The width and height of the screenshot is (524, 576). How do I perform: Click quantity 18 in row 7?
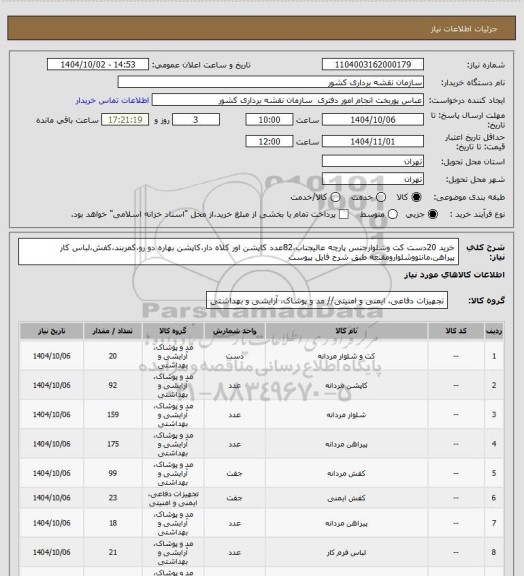pos(112,523)
